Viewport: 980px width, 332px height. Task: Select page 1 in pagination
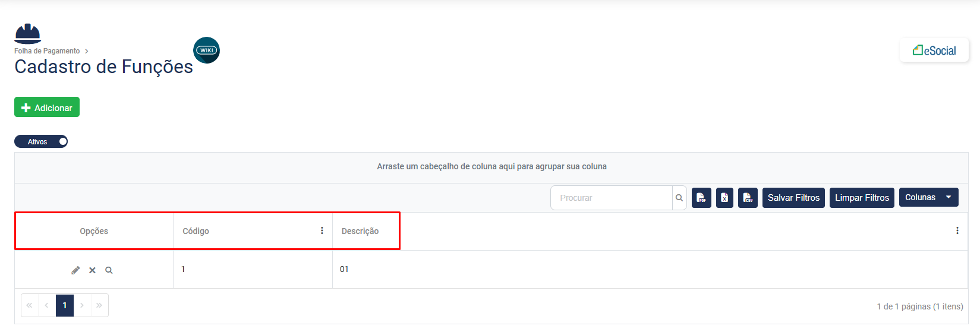[65, 305]
